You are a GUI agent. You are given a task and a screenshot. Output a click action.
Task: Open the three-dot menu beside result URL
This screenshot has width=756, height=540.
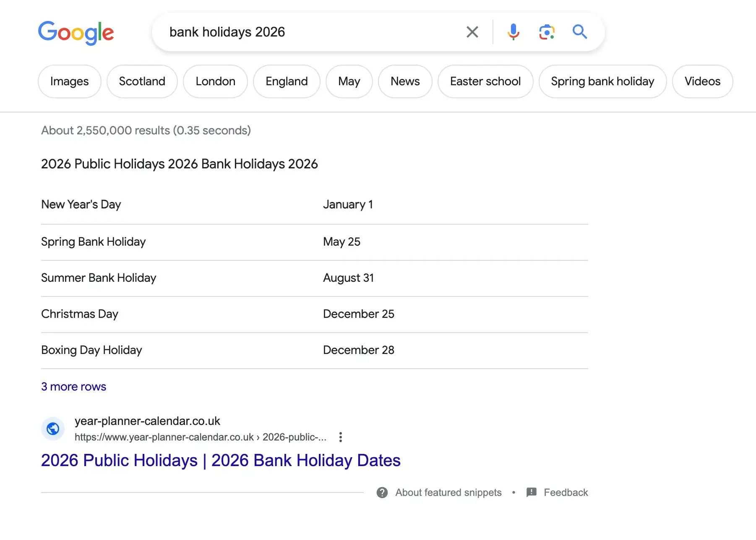coord(341,437)
